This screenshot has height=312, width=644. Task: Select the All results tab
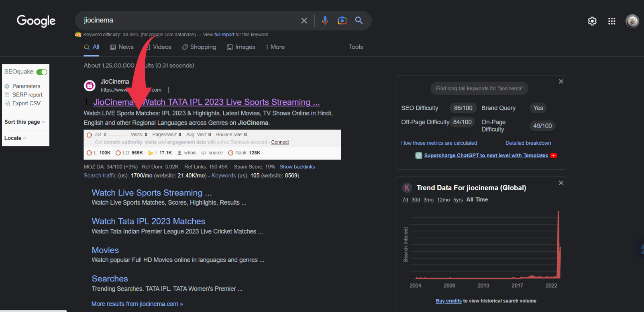coord(92,47)
